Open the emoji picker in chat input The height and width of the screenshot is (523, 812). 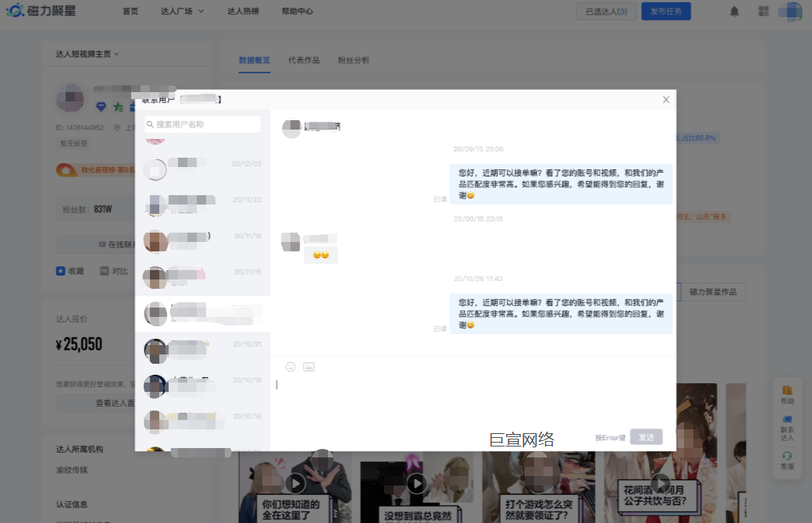click(x=290, y=366)
